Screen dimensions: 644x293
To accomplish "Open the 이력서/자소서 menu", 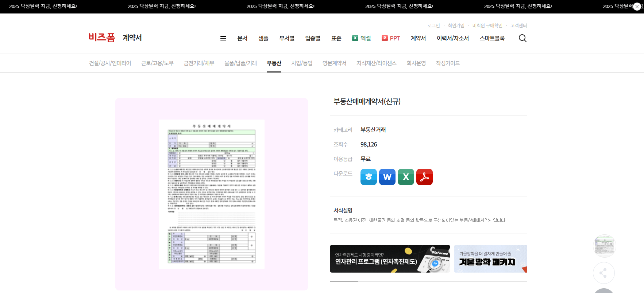I will (x=452, y=38).
